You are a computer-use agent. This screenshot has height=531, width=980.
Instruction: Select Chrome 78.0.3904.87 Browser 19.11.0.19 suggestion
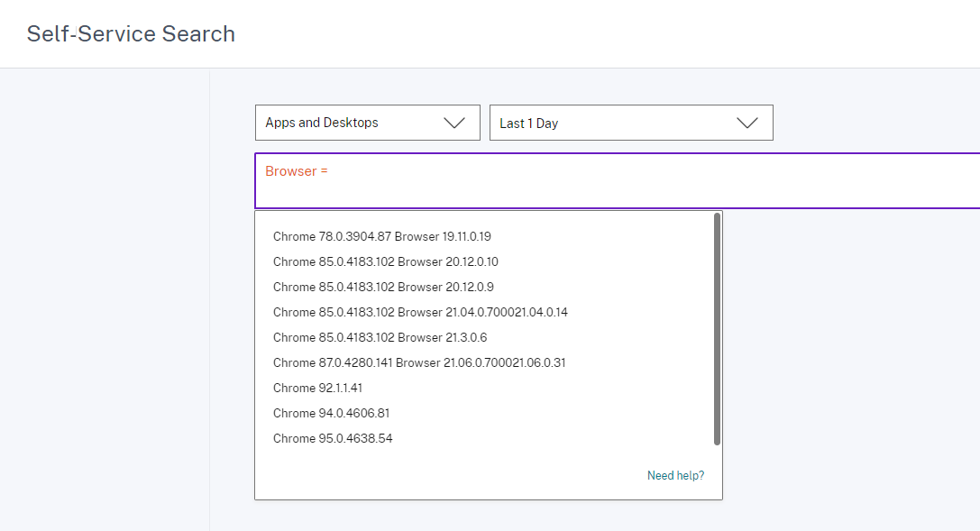tap(381, 236)
